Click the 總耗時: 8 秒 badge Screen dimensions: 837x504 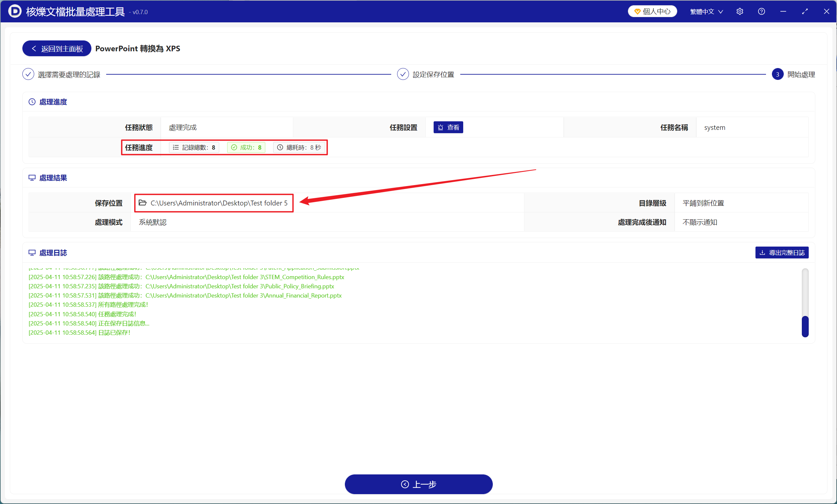[x=299, y=147]
